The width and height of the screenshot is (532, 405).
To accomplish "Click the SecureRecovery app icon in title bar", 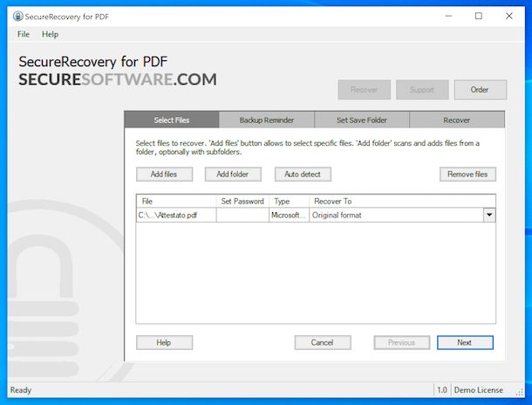I will click(17, 17).
